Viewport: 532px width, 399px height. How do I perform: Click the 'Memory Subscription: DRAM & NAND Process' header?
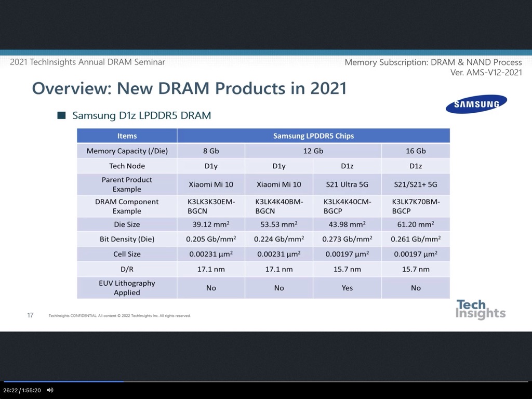(x=433, y=62)
